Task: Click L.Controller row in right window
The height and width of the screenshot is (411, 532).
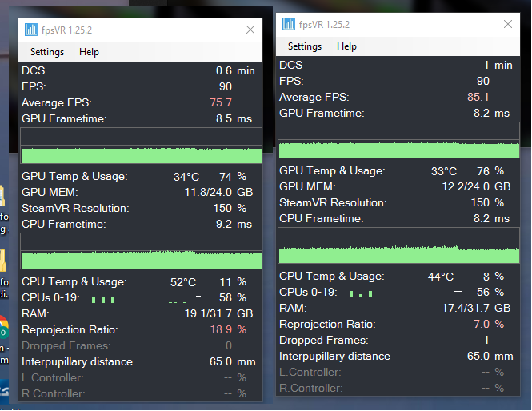Action: [x=398, y=372]
